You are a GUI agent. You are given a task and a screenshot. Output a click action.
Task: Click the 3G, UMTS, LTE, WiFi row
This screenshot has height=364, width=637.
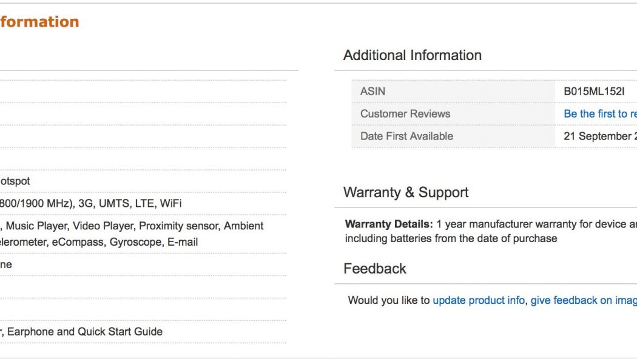tap(91, 203)
